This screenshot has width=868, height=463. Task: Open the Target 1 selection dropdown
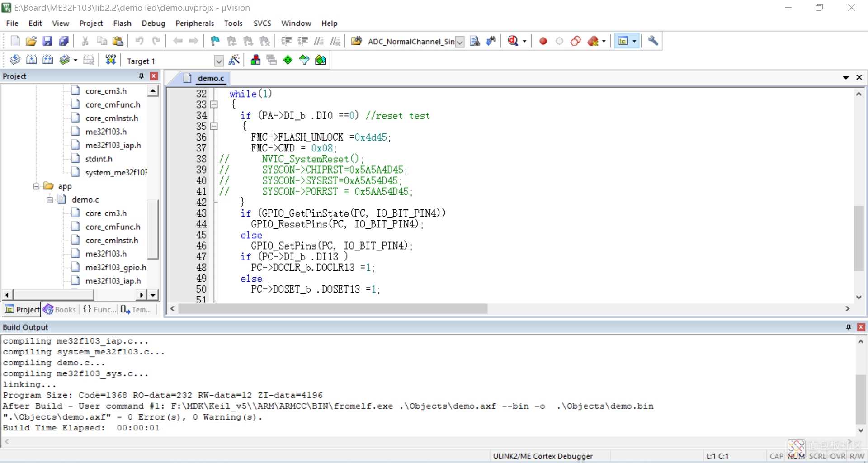coord(219,61)
